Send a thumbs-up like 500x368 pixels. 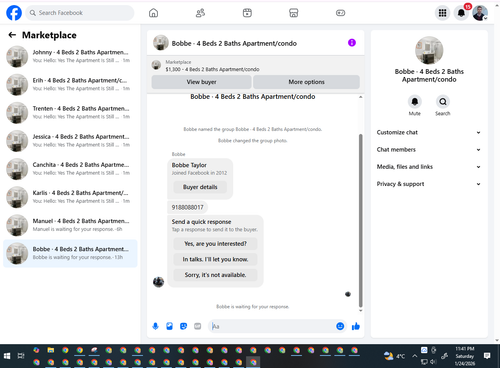click(x=356, y=326)
